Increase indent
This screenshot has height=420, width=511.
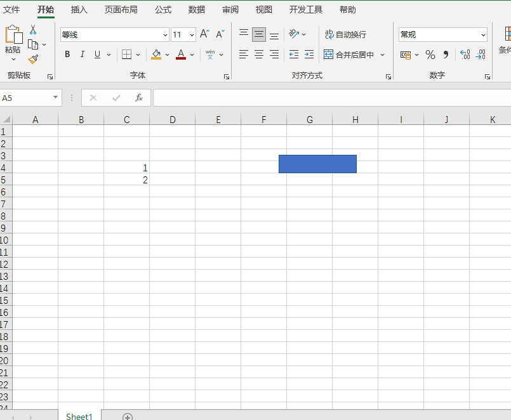click(x=309, y=55)
